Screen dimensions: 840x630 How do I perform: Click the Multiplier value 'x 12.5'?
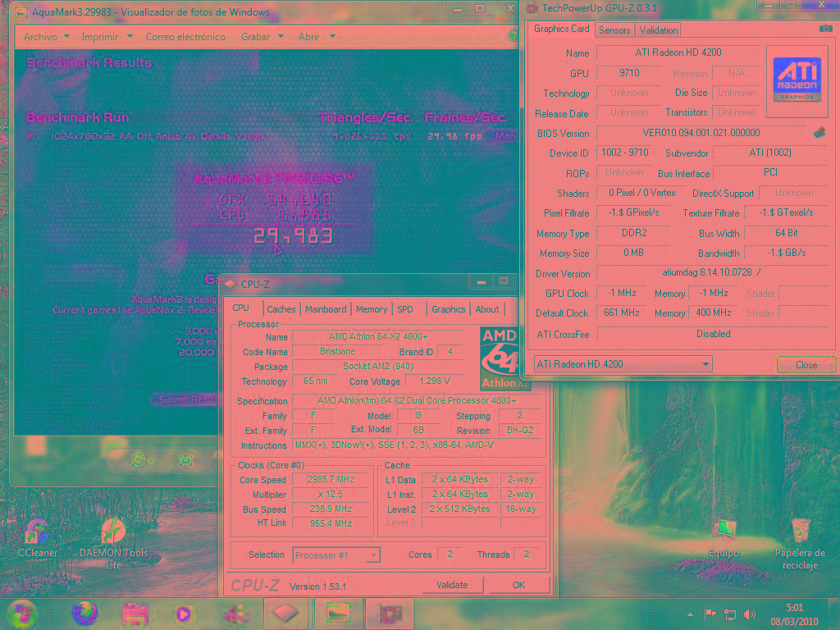(x=331, y=495)
